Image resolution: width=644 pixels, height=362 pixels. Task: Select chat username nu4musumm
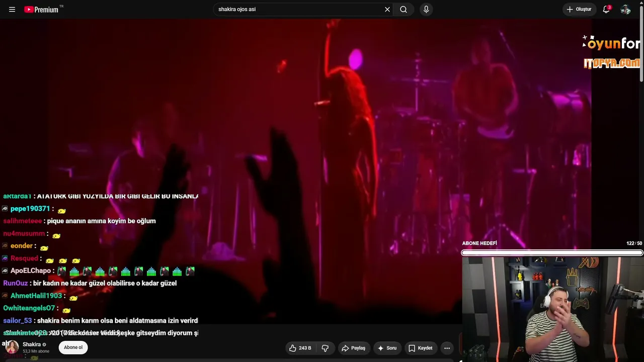point(24,233)
